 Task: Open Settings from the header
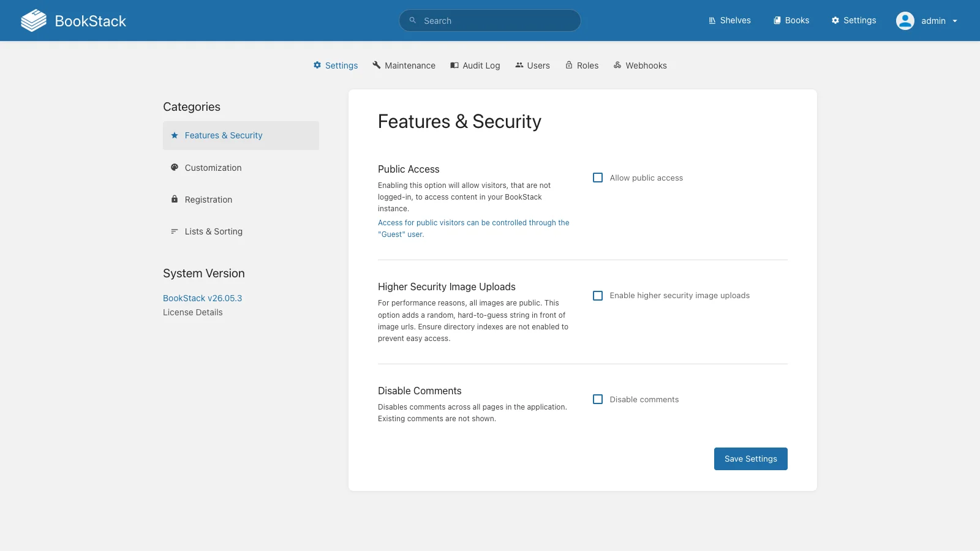tap(854, 21)
